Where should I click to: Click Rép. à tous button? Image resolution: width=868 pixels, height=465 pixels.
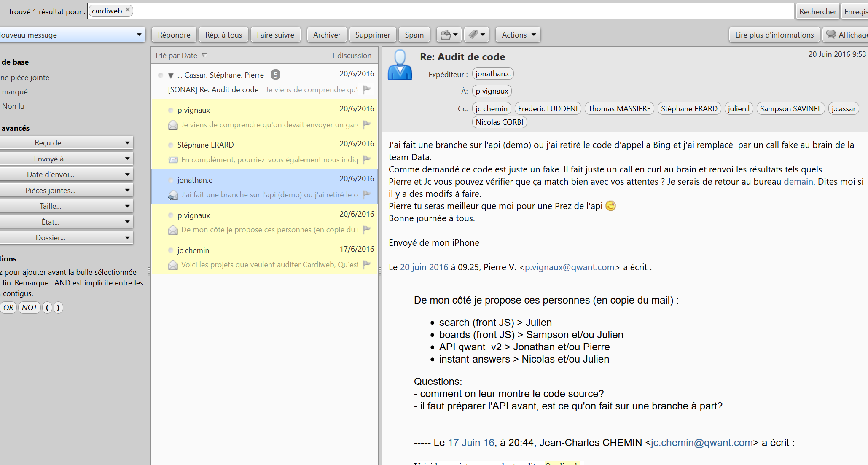tap(223, 35)
